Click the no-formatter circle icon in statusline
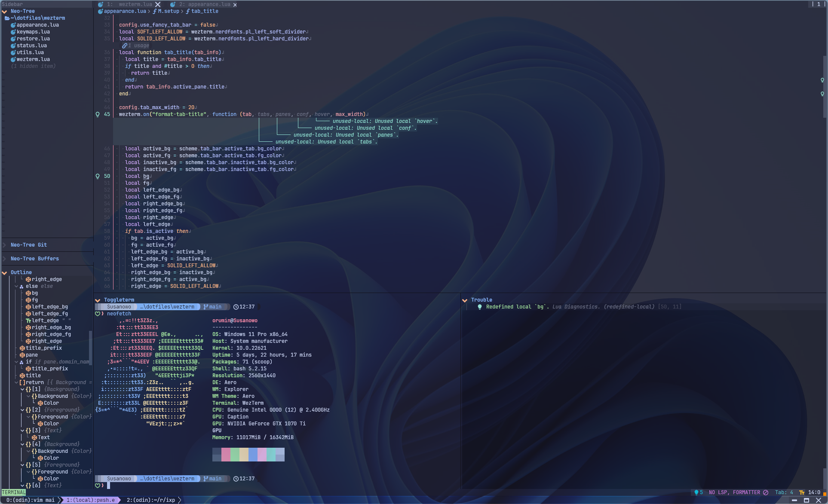This screenshot has width=828, height=504. pyautogui.click(x=765, y=492)
